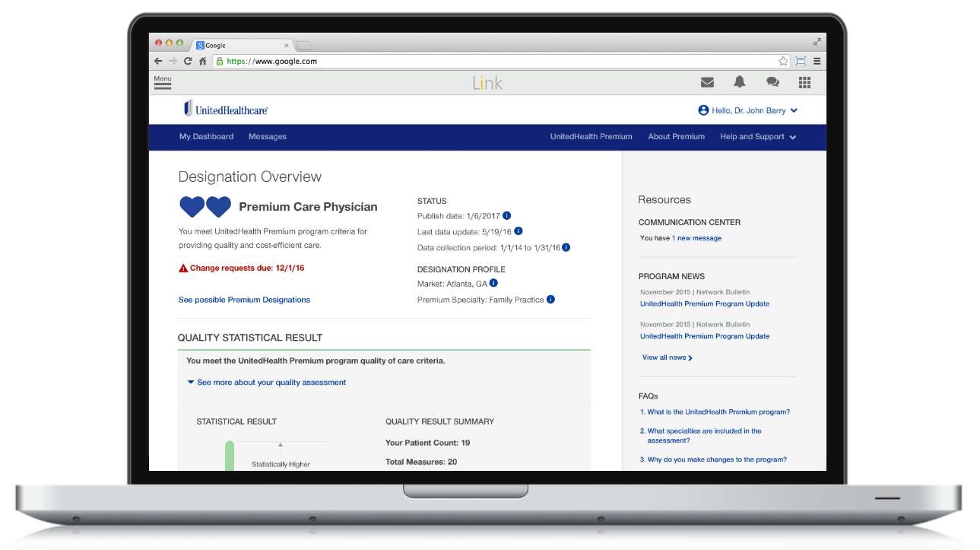Click the green lock icon in the address bar

click(x=220, y=61)
